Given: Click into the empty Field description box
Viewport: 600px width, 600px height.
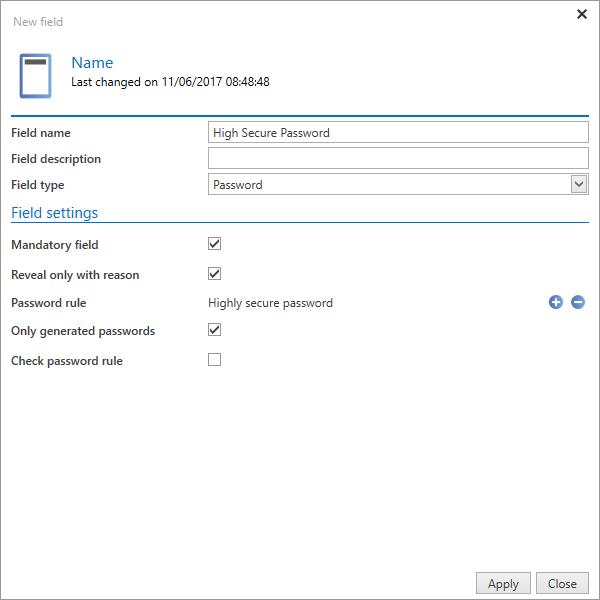Looking at the screenshot, I should pyautogui.click(x=398, y=158).
